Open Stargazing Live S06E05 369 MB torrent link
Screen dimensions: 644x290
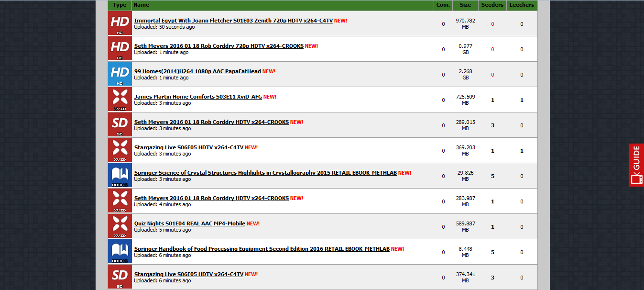(189, 147)
